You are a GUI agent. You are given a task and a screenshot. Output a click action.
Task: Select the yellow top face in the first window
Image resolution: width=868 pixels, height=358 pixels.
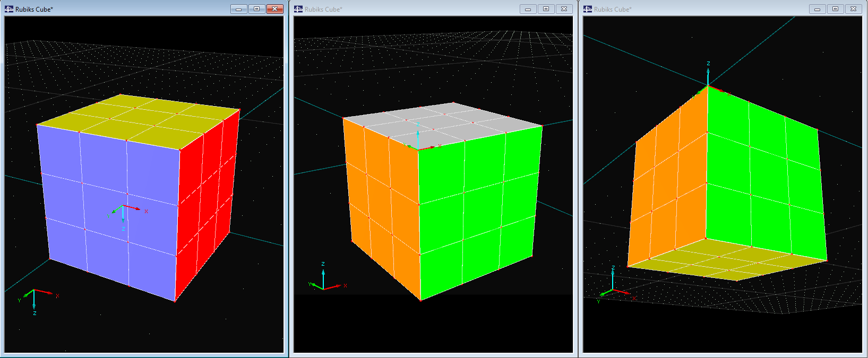click(138, 121)
